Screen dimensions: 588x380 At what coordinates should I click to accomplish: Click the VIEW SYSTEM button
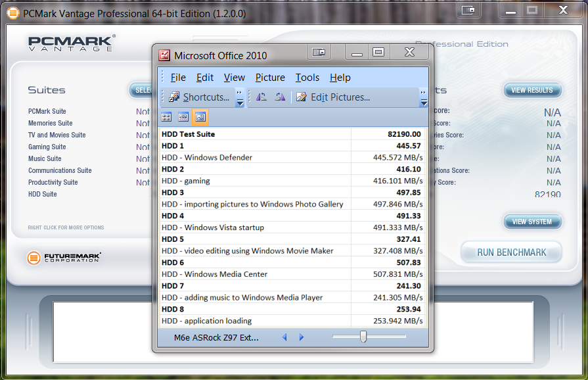click(x=532, y=222)
